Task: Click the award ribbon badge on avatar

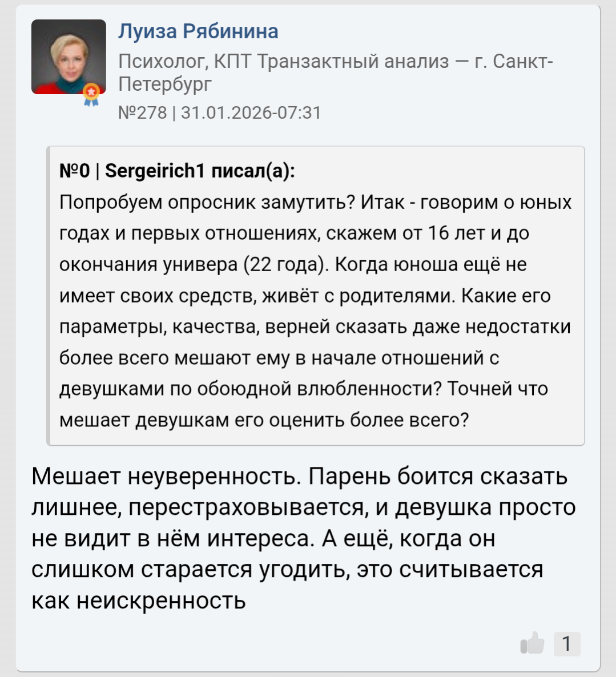Action: click(x=91, y=95)
